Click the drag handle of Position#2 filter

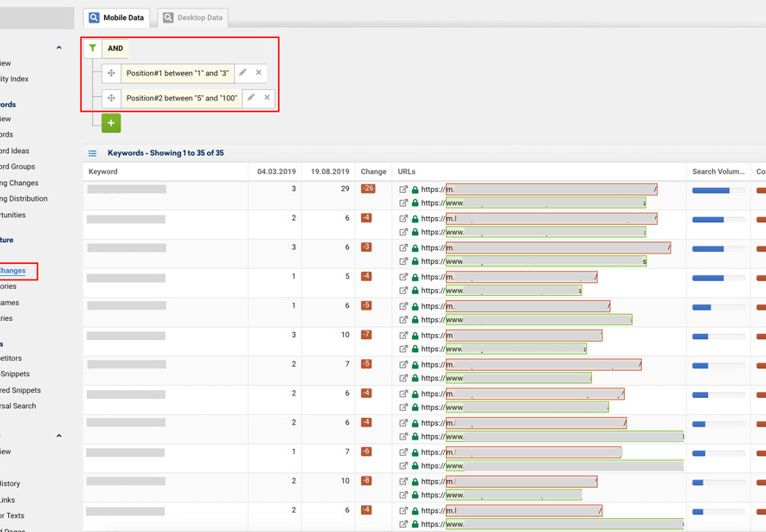111,98
